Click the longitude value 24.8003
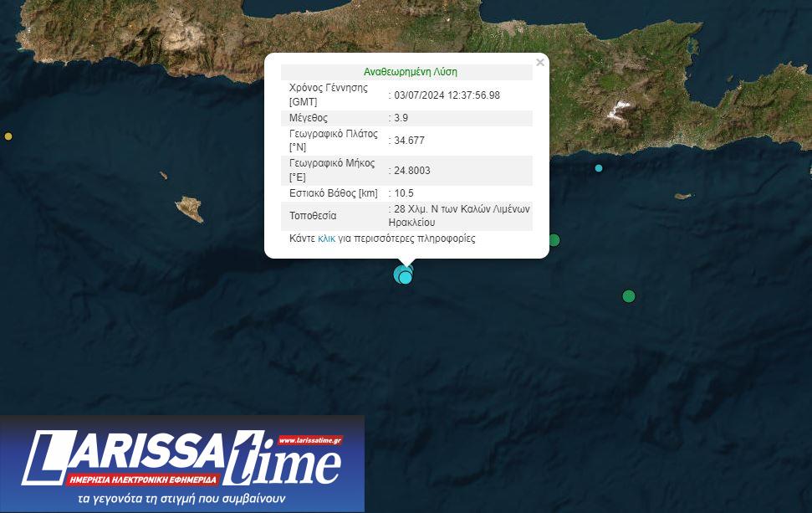The height and width of the screenshot is (513, 812). pos(412,171)
